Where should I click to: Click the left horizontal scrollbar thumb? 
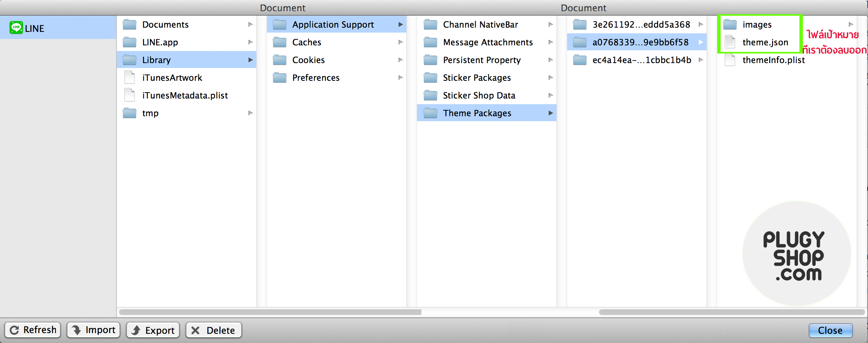(270, 312)
